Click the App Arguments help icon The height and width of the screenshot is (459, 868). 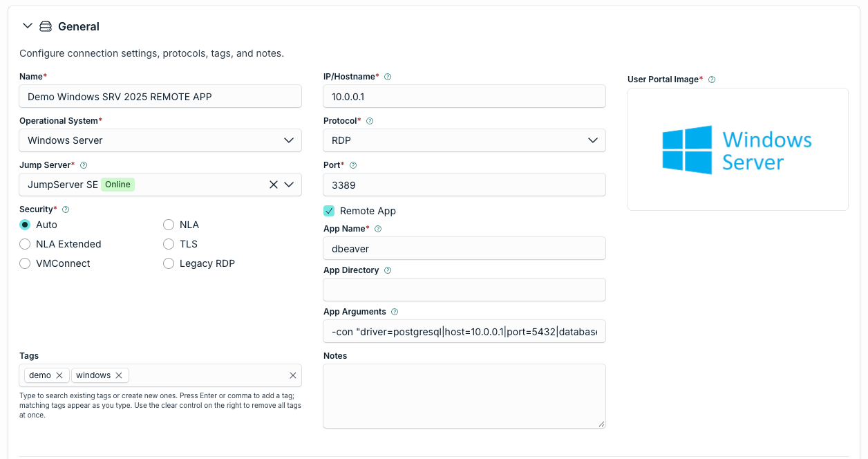point(395,312)
